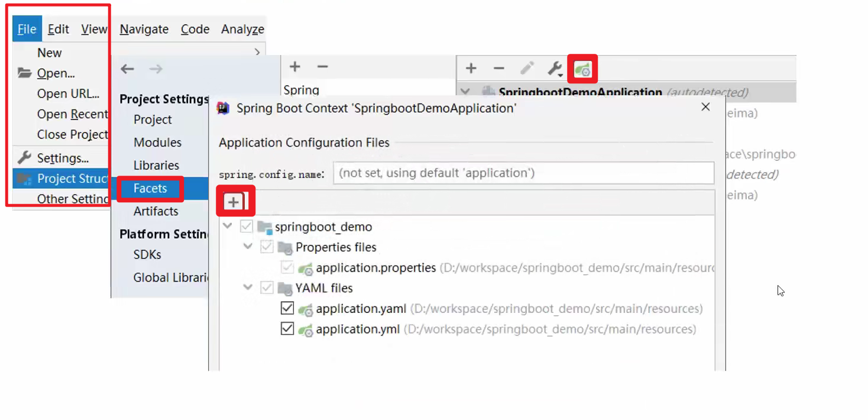Collapse the SpringbootDemoApplication row

click(x=465, y=92)
